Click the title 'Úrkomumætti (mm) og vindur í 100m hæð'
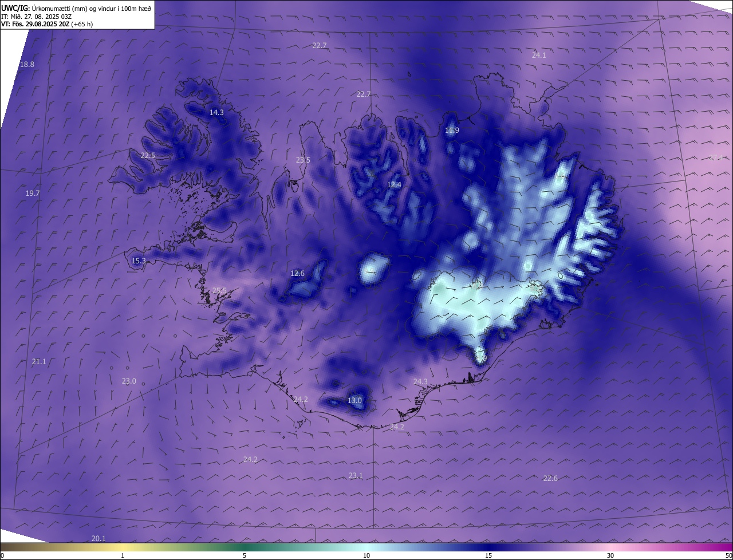This screenshot has width=733, height=560. pyautogui.click(x=91, y=9)
